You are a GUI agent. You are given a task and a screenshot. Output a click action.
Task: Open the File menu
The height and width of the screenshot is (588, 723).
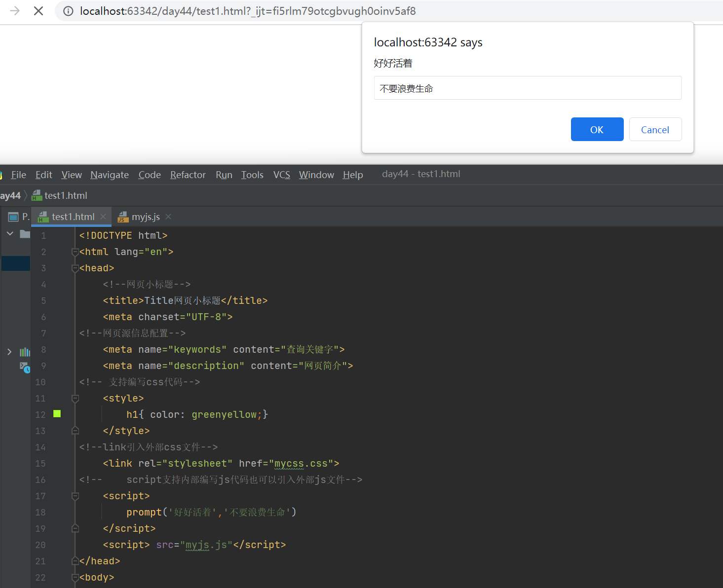19,175
